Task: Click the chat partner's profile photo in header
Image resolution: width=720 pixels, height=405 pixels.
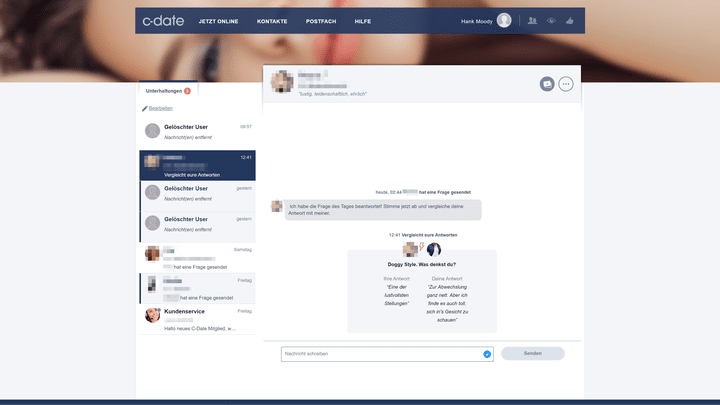Action: coord(282,82)
